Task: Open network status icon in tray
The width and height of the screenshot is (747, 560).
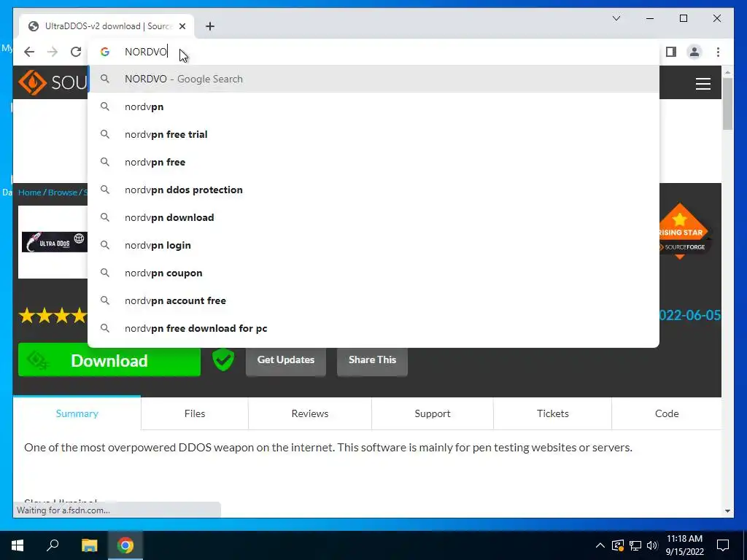Action: pyautogui.click(x=635, y=545)
